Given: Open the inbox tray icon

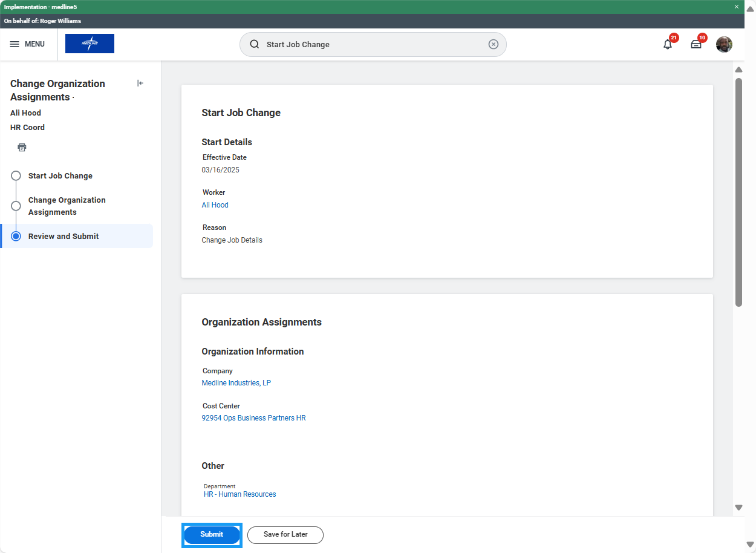Looking at the screenshot, I should (x=696, y=44).
